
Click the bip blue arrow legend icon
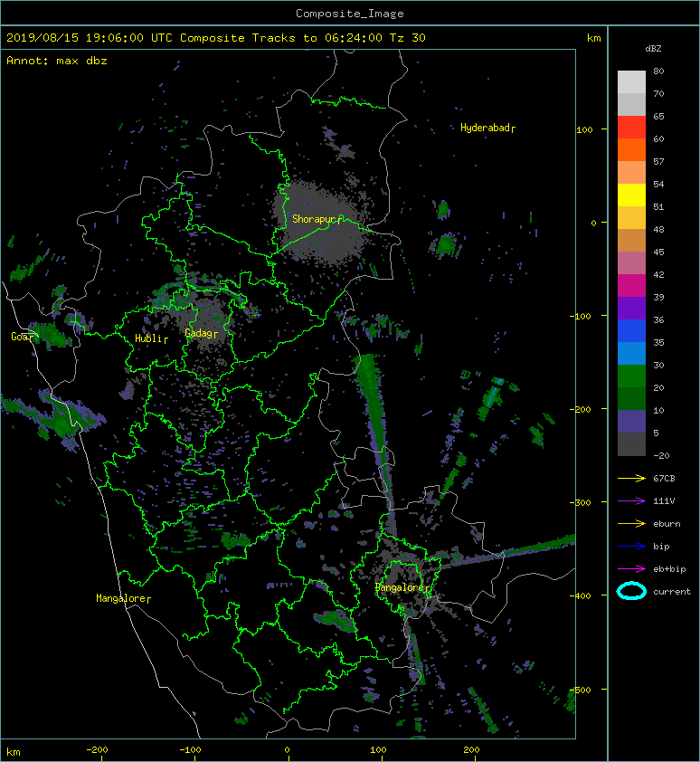(631, 547)
